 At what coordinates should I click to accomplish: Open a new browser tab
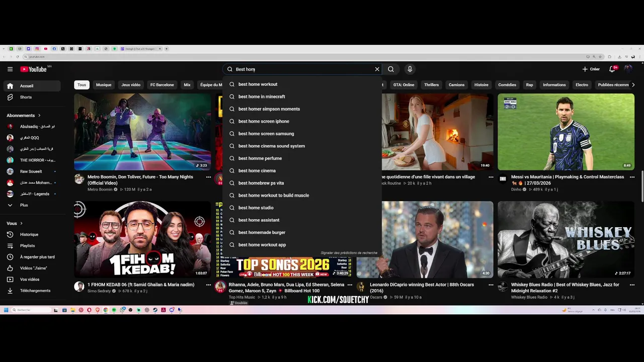tap(167, 49)
